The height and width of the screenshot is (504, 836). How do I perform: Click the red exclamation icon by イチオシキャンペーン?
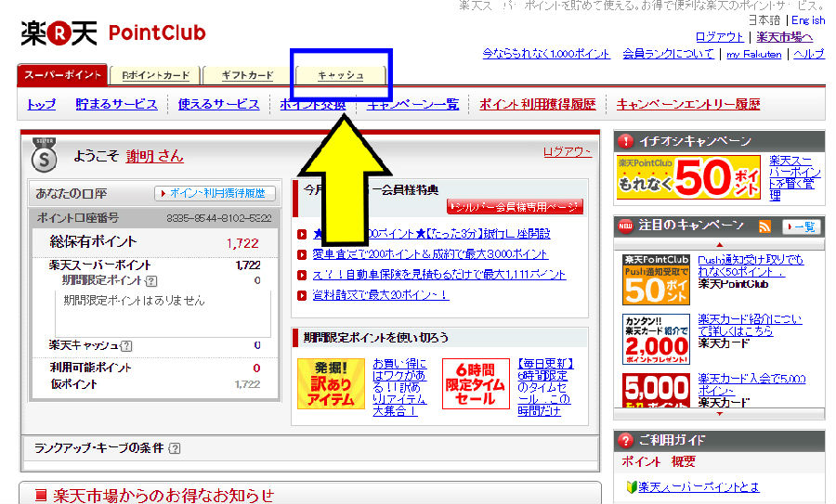tap(625, 141)
